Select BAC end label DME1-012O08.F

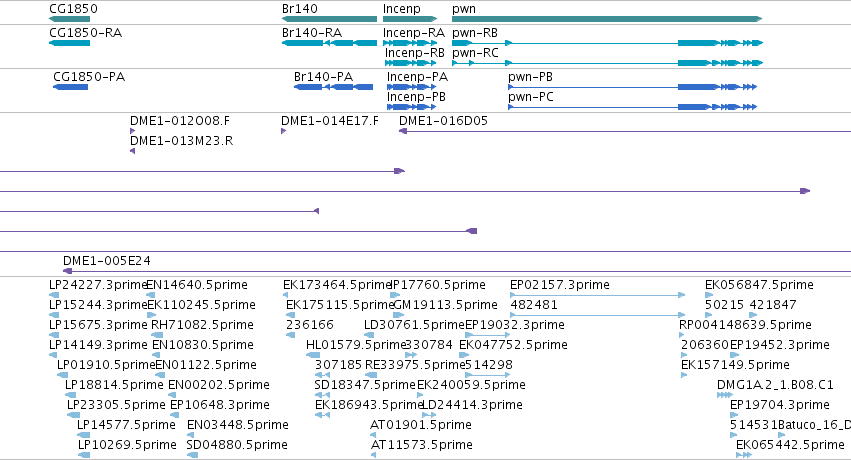[x=180, y=120]
